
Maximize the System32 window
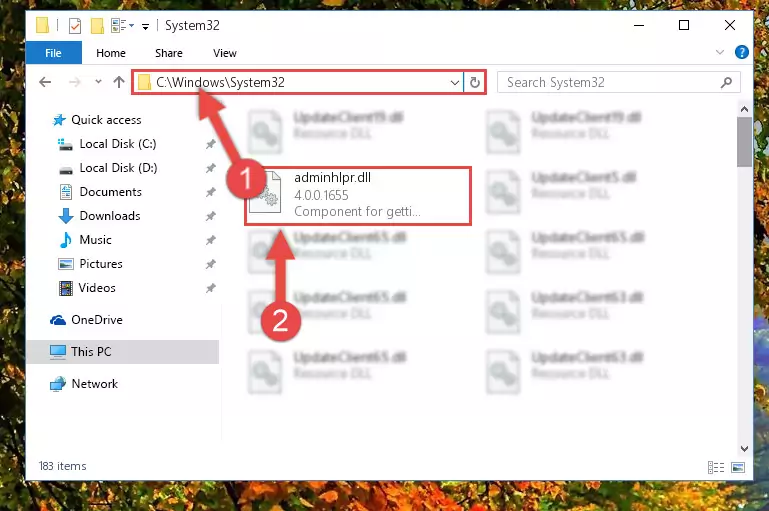coord(684,26)
